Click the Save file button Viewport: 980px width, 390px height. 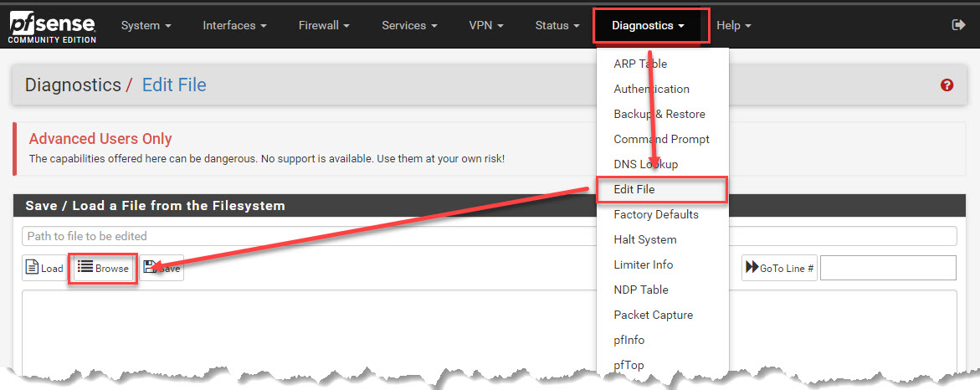[x=162, y=268]
